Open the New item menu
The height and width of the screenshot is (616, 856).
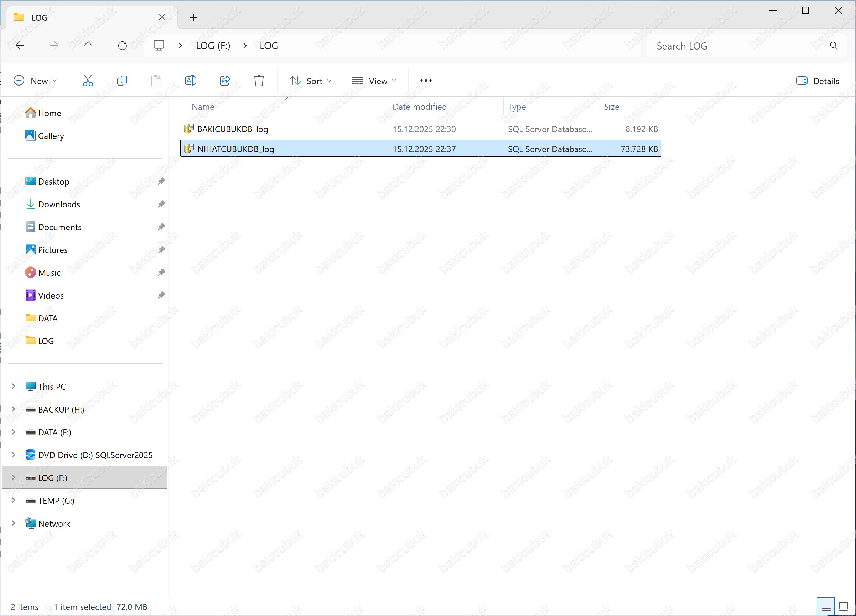click(35, 81)
